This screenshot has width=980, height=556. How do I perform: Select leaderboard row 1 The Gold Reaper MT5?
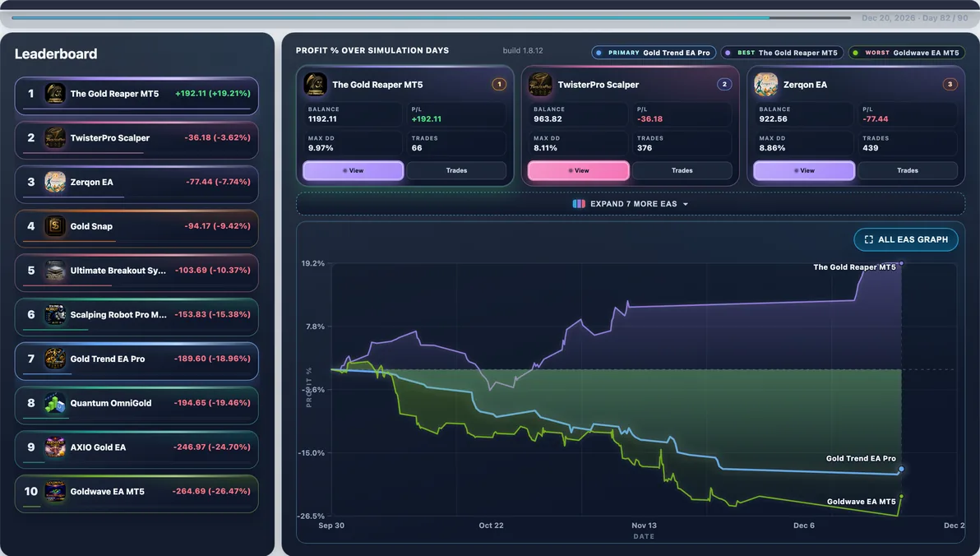(136, 95)
